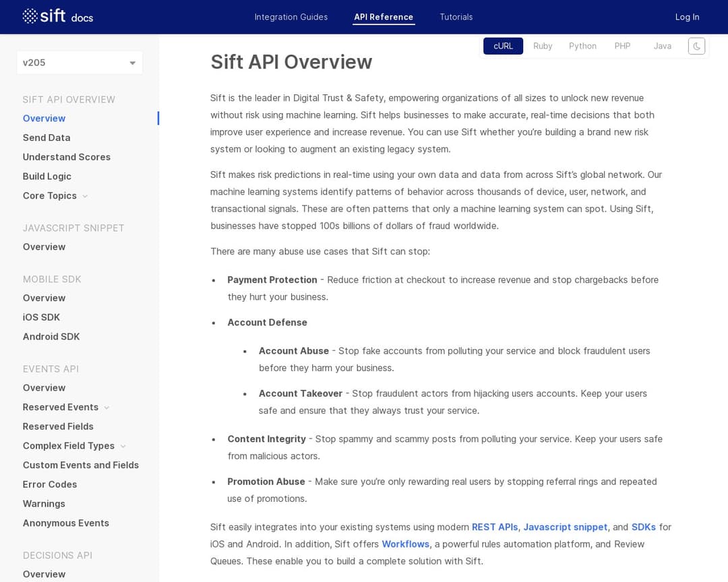Click DECISIONS API section header
The height and width of the screenshot is (582, 728).
point(57,556)
